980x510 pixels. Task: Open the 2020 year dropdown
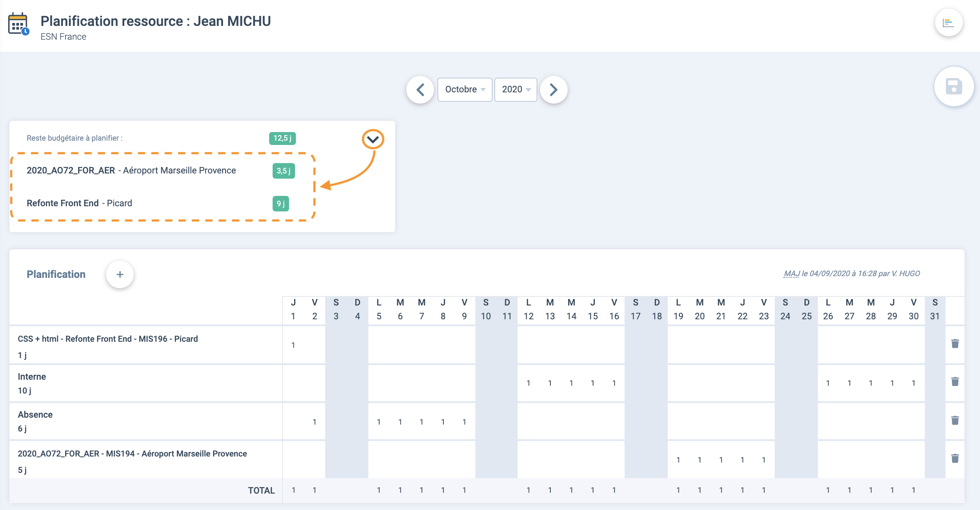516,90
